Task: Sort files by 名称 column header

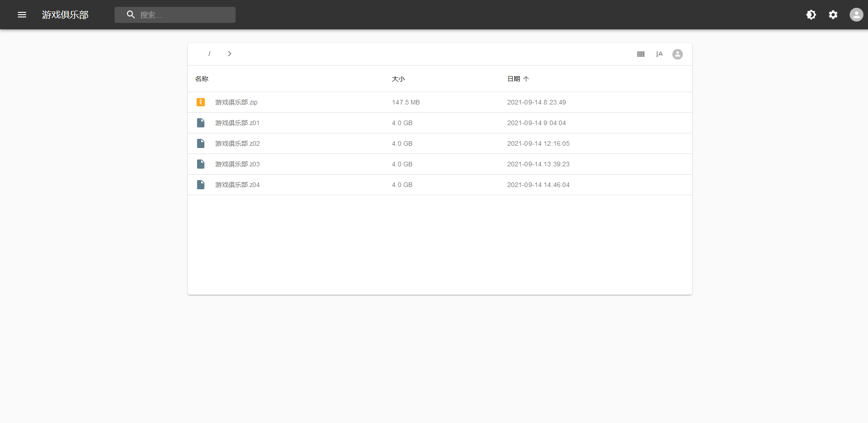Action: point(202,79)
